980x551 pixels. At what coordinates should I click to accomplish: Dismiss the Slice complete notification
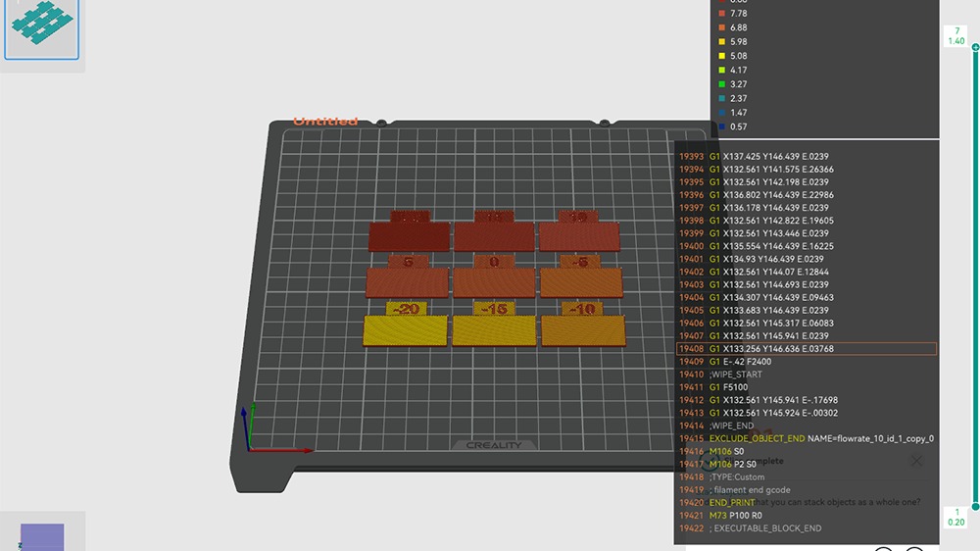[x=915, y=461]
